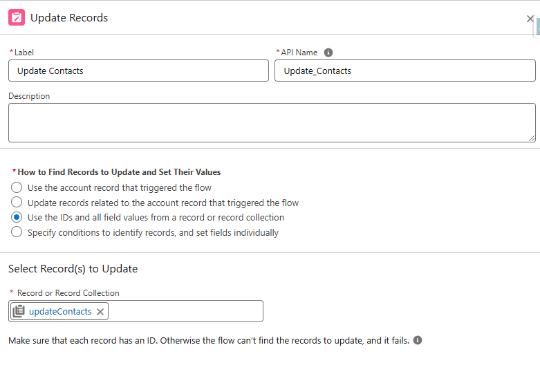Click the 'Update Records' title text
The width and height of the screenshot is (540, 392).
click(69, 18)
